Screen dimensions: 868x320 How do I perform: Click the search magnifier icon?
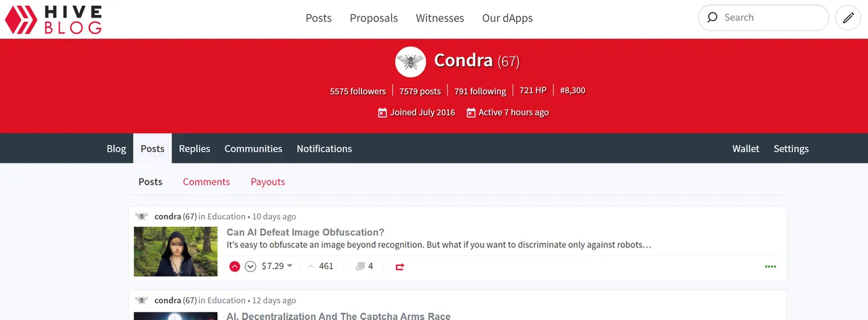[x=712, y=18]
